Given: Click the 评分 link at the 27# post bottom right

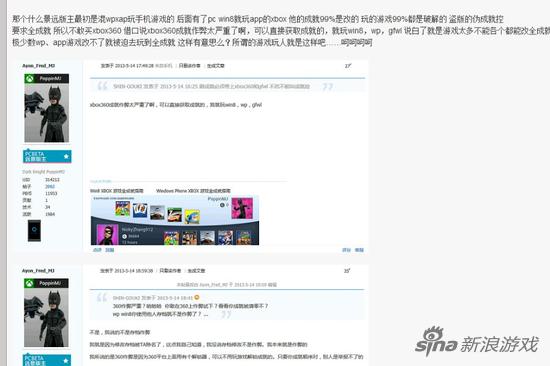Looking at the screenshot, I should pyautogui.click(x=346, y=250).
